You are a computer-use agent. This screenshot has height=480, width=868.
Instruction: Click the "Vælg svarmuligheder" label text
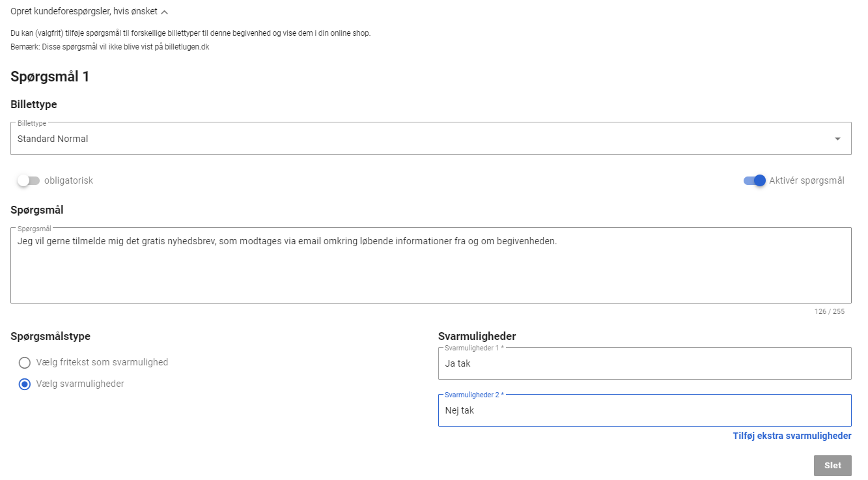pos(80,384)
